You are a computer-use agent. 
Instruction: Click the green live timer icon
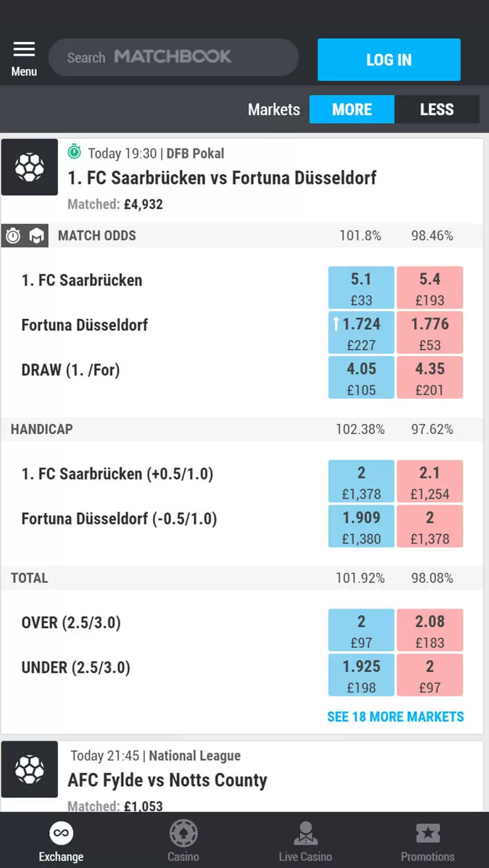point(74,152)
